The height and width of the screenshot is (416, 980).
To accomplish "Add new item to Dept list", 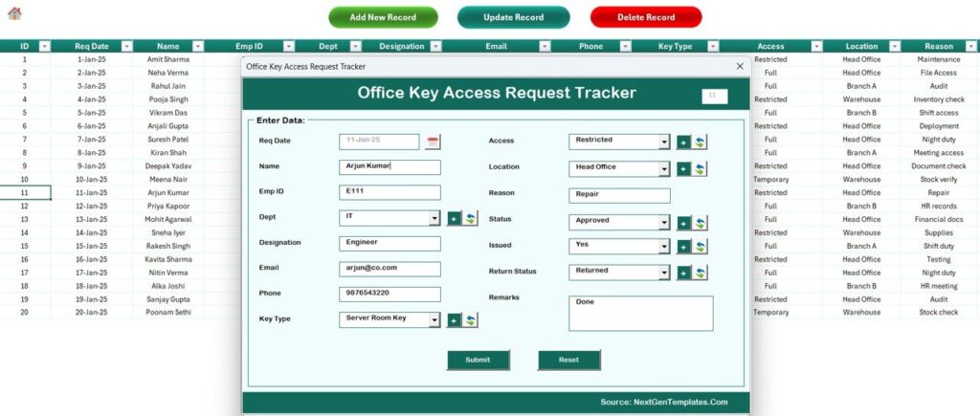I will (455, 219).
